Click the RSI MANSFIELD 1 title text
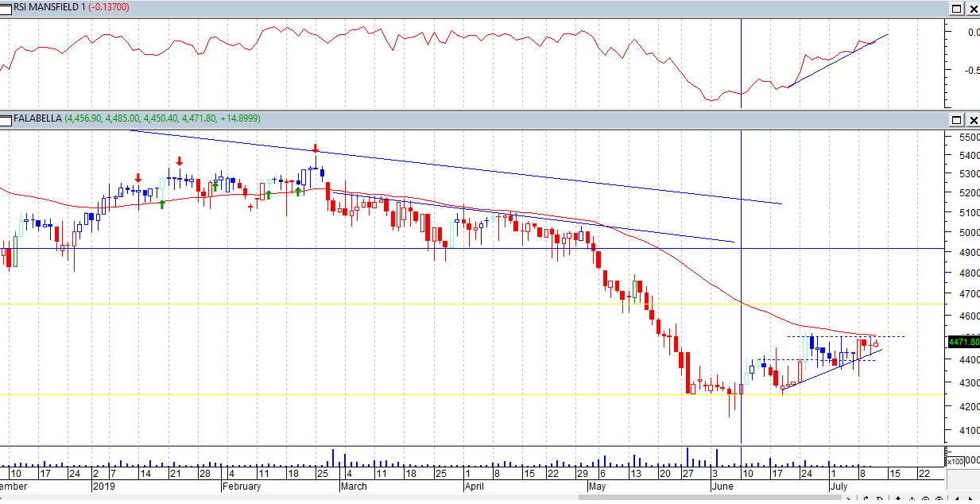 point(49,7)
